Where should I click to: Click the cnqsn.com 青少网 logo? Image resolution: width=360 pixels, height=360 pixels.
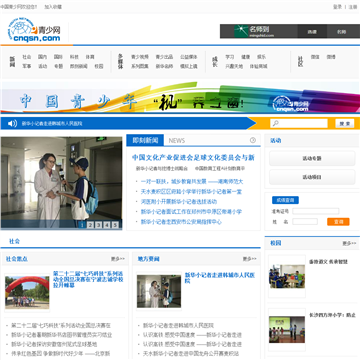[x=34, y=30]
